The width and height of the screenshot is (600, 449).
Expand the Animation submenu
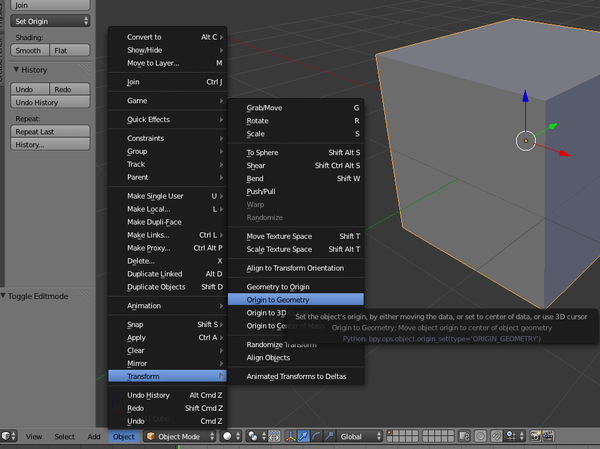coord(168,305)
